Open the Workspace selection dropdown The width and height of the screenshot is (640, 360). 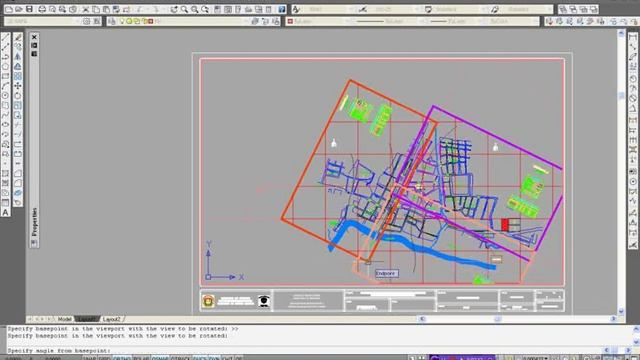coord(42,21)
